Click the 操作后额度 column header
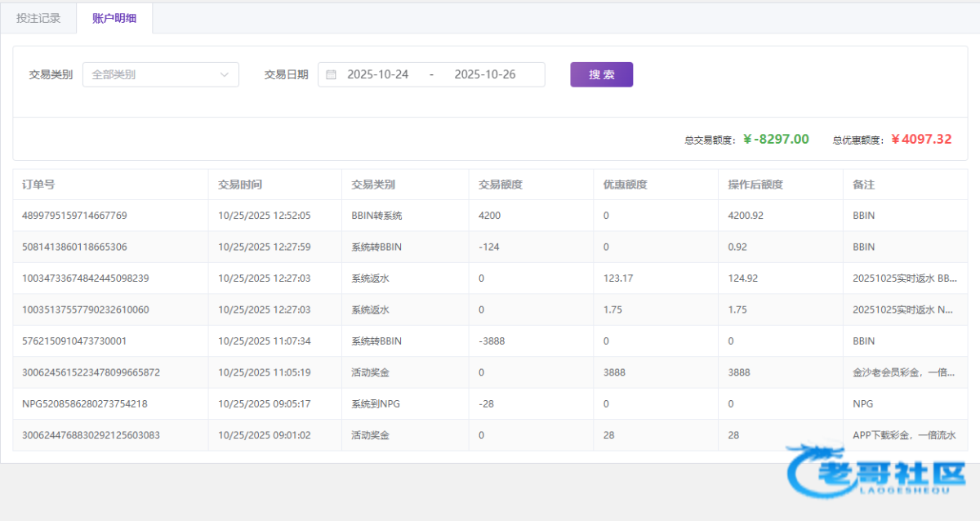This screenshot has width=980, height=521. tap(755, 185)
